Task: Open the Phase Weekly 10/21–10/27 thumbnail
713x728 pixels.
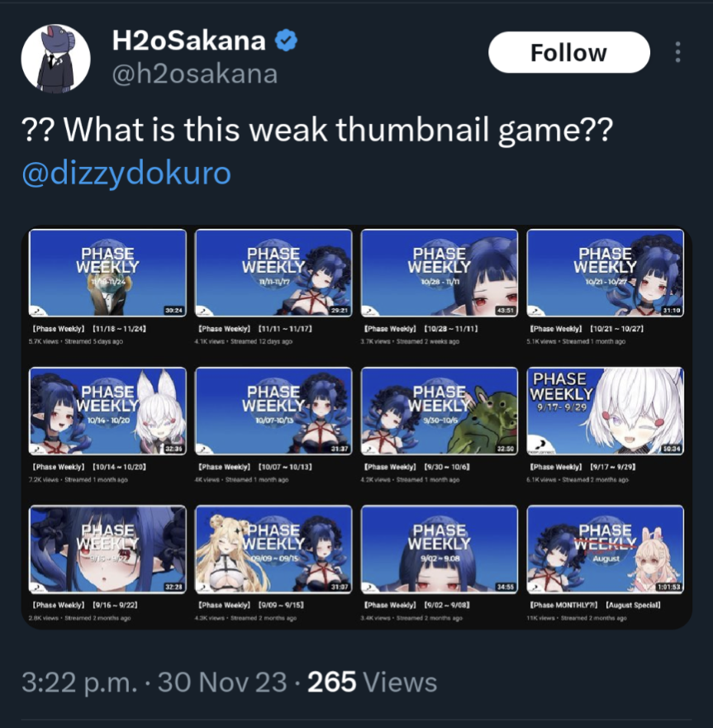Action: (606, 273)
